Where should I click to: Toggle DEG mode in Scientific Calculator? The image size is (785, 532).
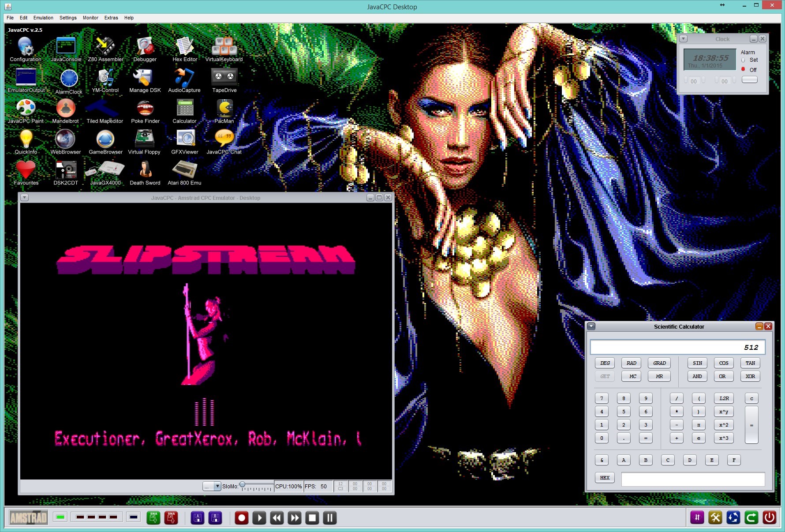point(605,363)
